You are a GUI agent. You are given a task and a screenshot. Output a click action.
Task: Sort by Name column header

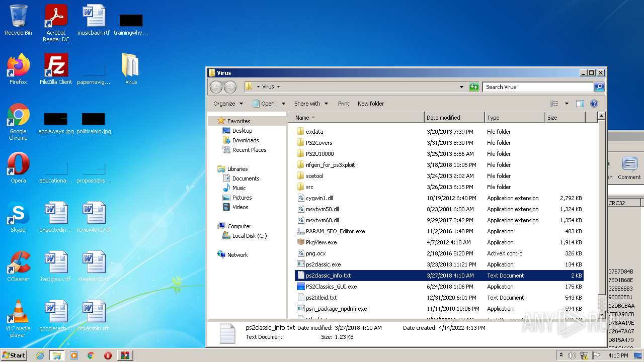(x=357, y=118)
